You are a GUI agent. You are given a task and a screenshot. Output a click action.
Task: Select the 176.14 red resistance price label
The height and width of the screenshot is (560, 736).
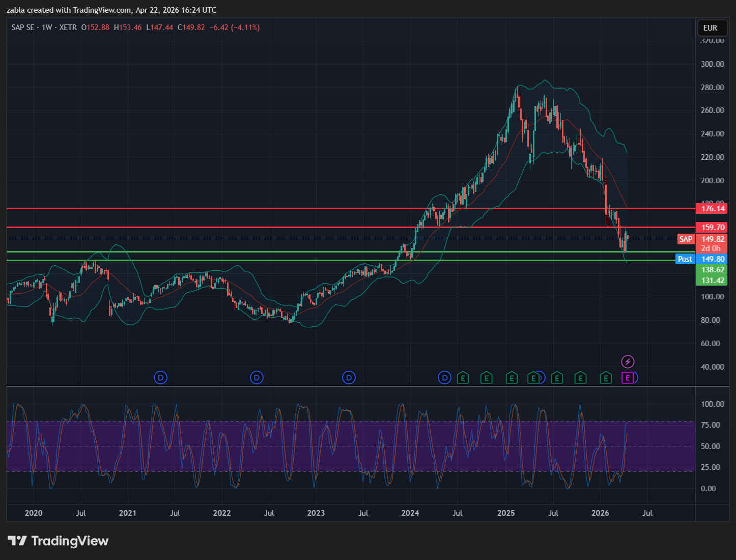coord(712,209)
